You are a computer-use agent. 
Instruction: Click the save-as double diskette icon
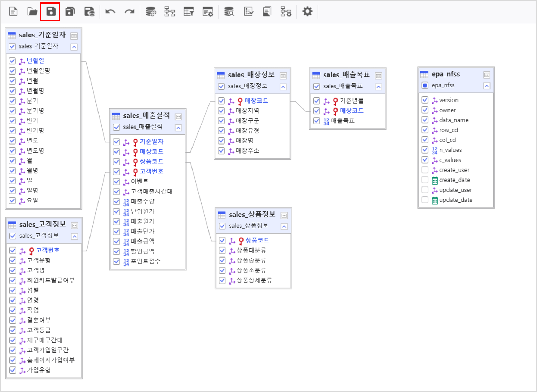tap(70, 11)
